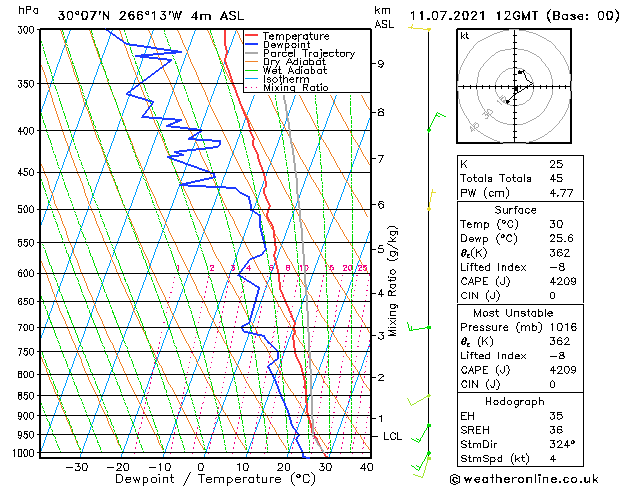Screen dimensions: 629x486
Task: Click the 'Temperature' legend entry
Action: pyautogui.click(x=296, y=36)
